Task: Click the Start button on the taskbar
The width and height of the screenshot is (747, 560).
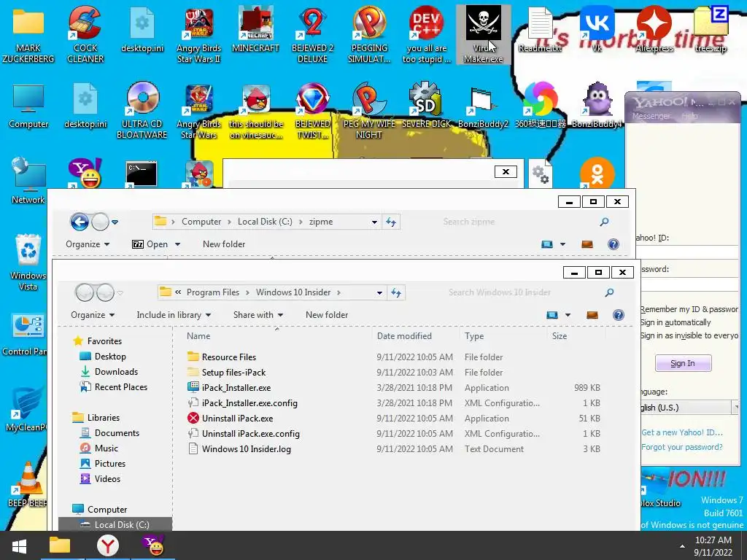Action: click(x=19, y=545)
